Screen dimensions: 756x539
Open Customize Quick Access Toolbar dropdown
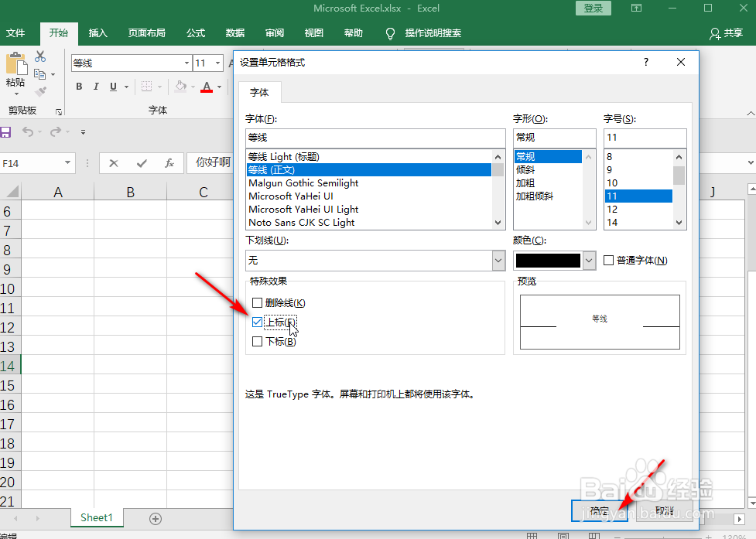(83, 132)
